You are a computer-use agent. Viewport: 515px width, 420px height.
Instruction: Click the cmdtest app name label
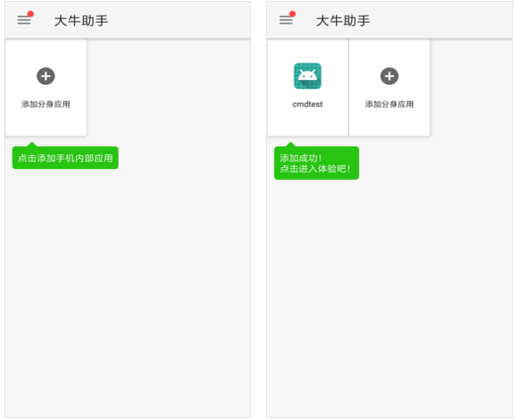point(307,104)
